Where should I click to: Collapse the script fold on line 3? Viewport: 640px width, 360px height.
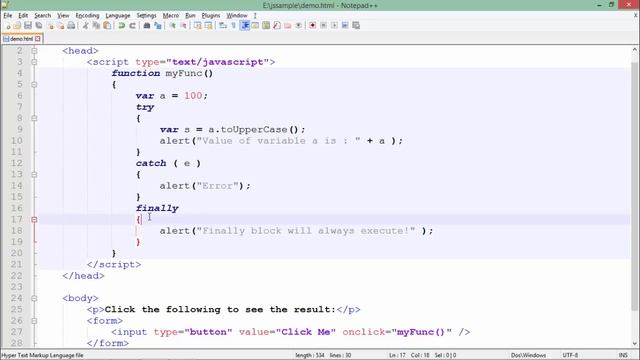pyautogui.click(x=34, y=62)
